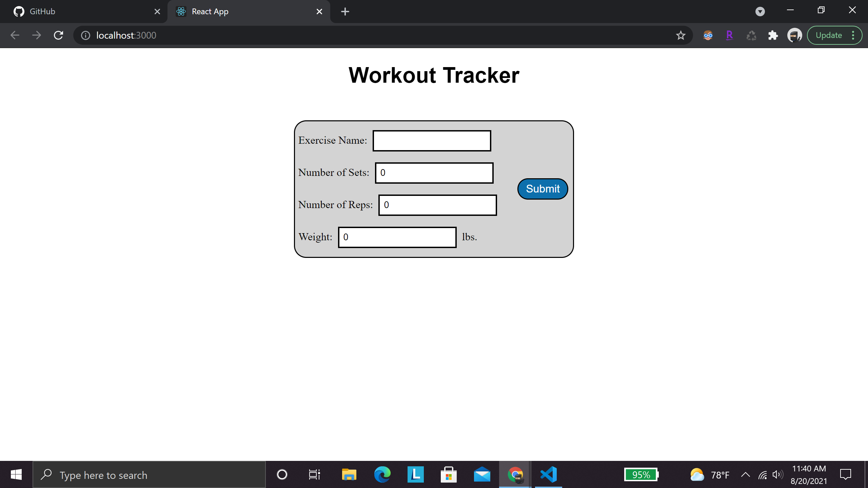Click the Exercise Name label
868x488 pixels.
point(333,140)
